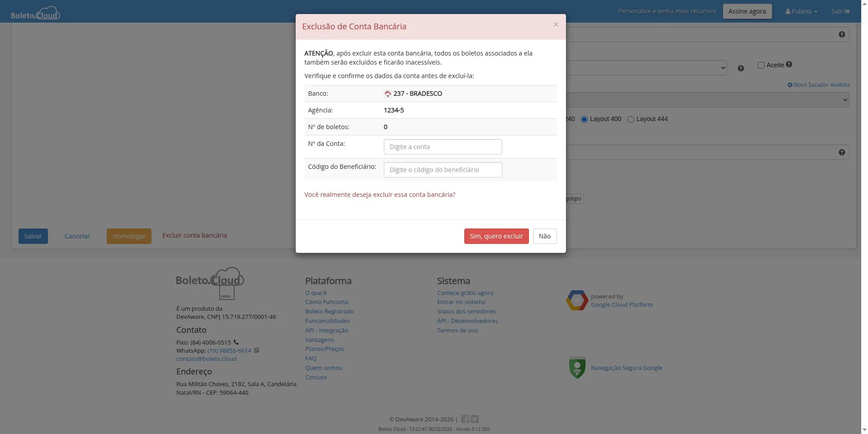
Task: Click the Twitter icon in footer
Action: pos(475,419)
